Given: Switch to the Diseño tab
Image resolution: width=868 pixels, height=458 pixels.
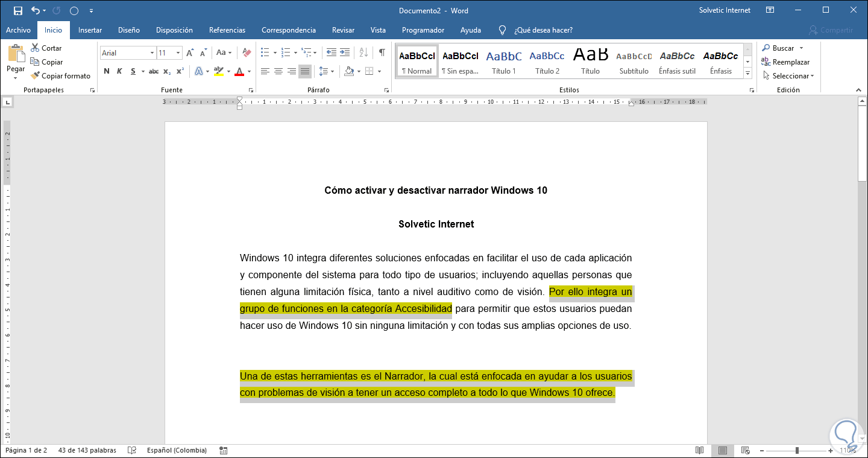Looking at the screenshot, I should tap(129, 30).
